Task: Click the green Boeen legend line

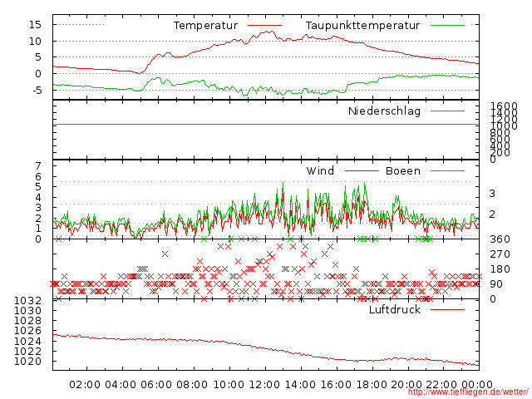Action: pyautogui.click(x=447, y=171)
